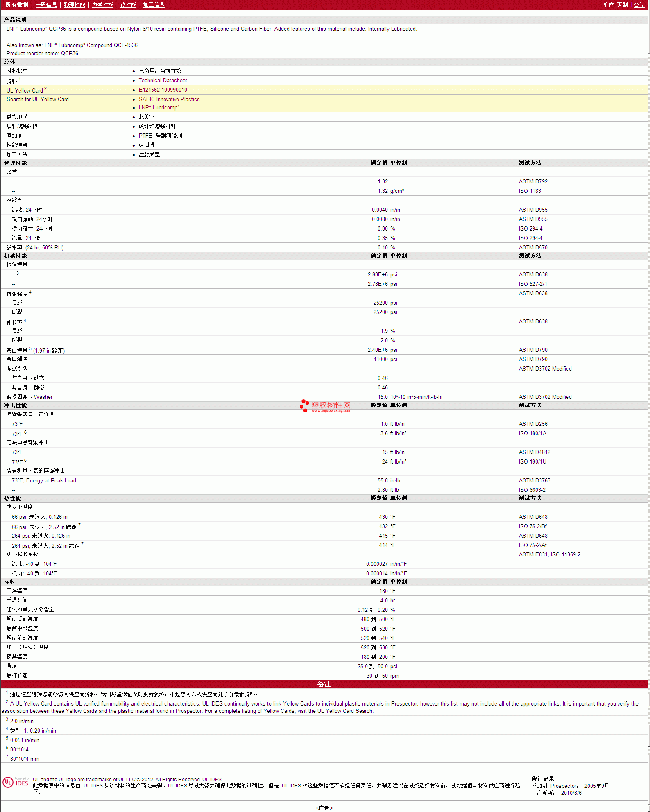The height and width of the screenshot is (812, 650).
Task: Click the 模具温度 180 到 200 °F value
Action: tap(378, 657)
